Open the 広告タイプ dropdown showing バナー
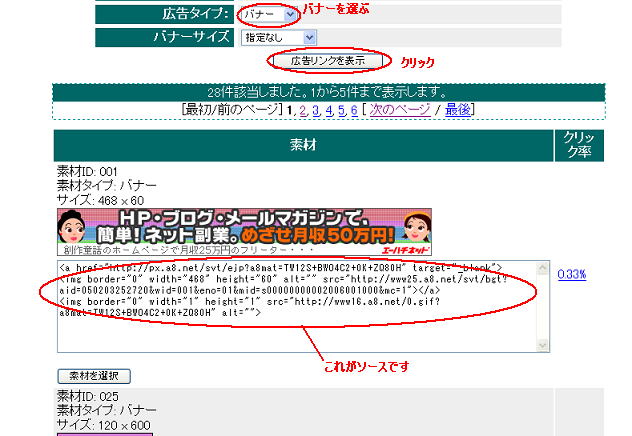Viewport: 632px width, 436px height. pos(269,14)
